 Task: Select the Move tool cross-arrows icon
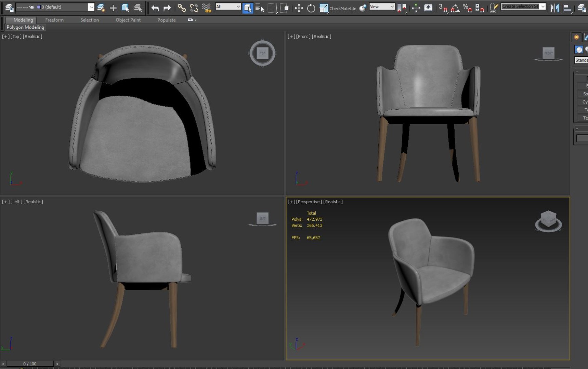click(x=299, y=8)
